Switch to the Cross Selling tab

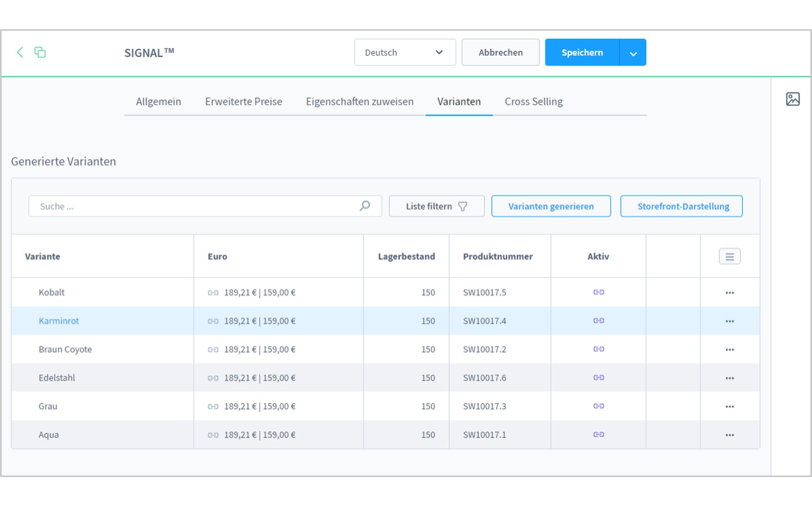pyautogui.click(x=533, y=101)
